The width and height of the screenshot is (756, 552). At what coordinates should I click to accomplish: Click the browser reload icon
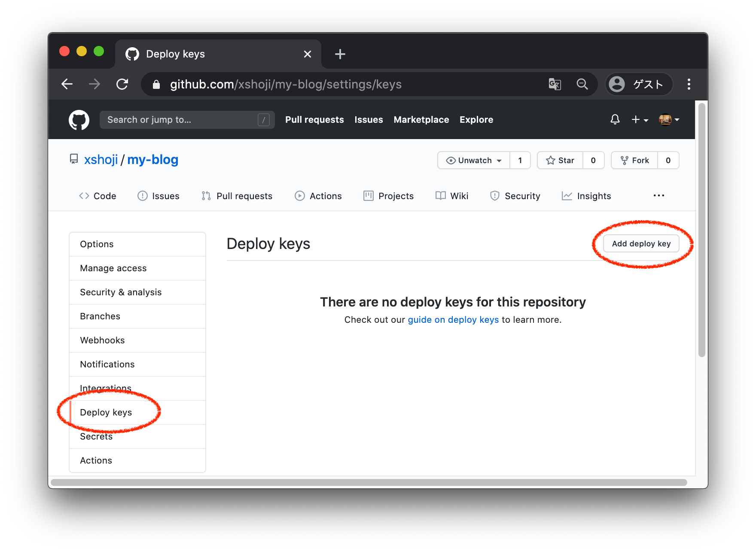(x=122, y=84)
